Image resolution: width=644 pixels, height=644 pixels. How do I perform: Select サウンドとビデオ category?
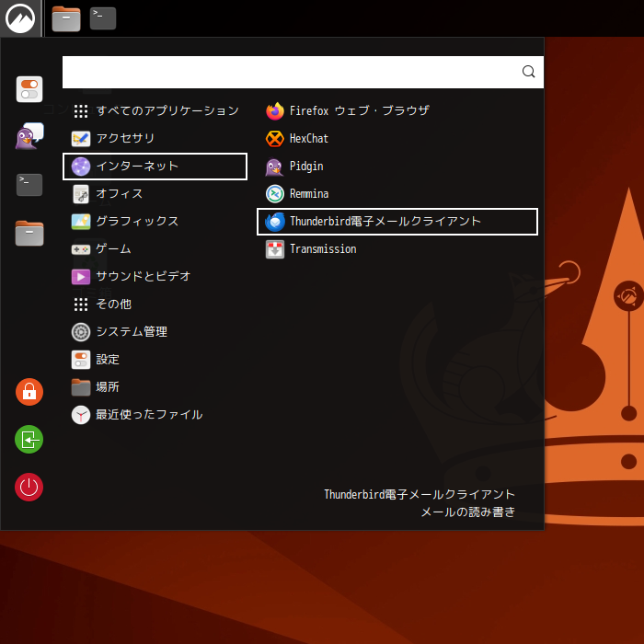155,277
